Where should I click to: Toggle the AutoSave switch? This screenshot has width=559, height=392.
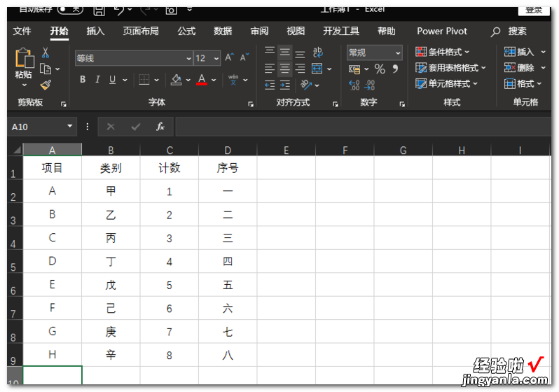(70, 9)
